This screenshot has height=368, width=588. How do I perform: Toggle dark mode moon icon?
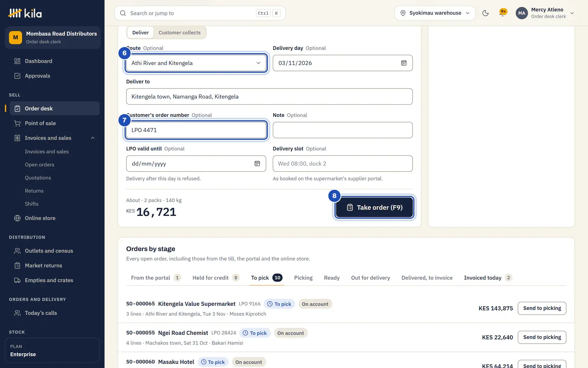click(486, 13)
